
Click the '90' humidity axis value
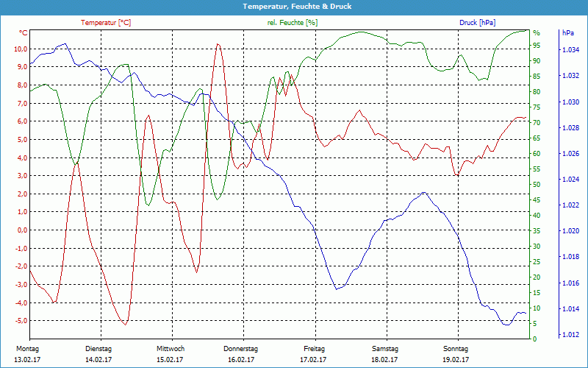[x=537, y=61]
